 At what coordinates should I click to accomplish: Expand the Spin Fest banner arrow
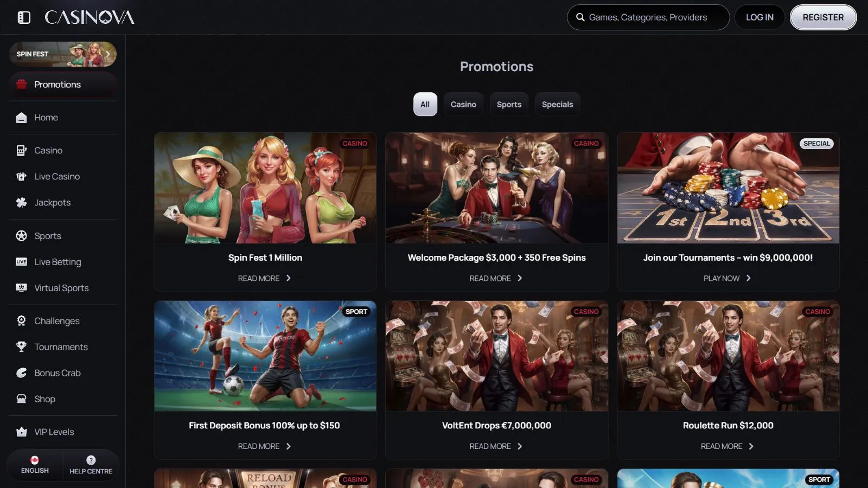108,54
